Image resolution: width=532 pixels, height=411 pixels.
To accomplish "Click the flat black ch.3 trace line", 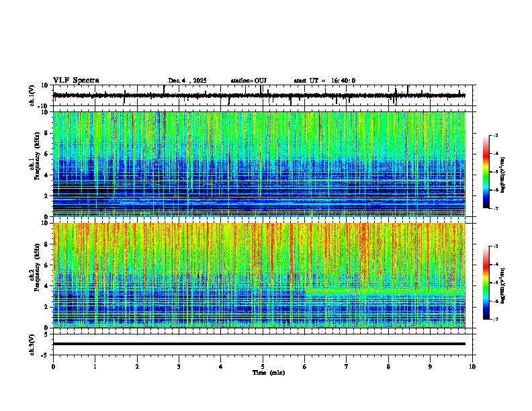I will click(259, 344).
